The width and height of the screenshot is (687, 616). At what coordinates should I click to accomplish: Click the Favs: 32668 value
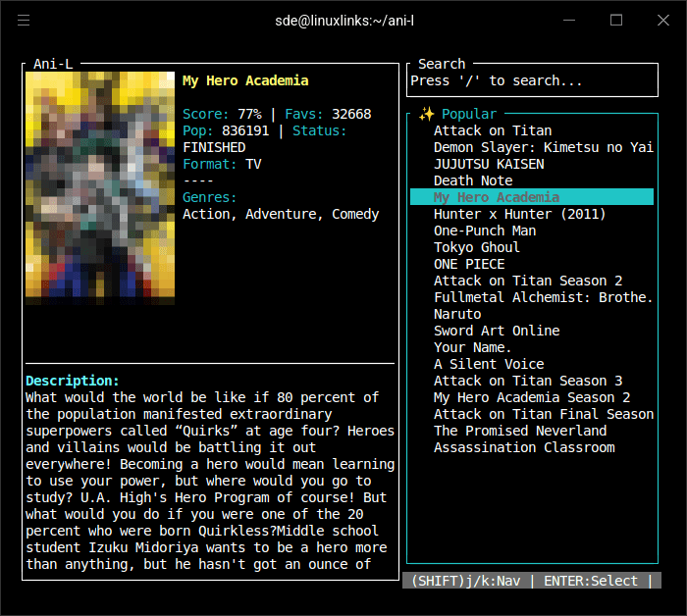click(x=328, y=114)
